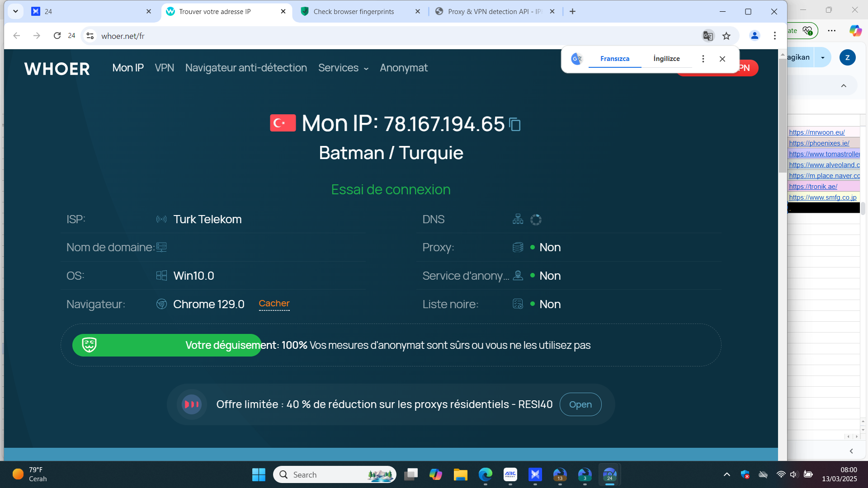868x488 pixels.
Task: Open Task View on taskbar
Action: coord(411,474)
